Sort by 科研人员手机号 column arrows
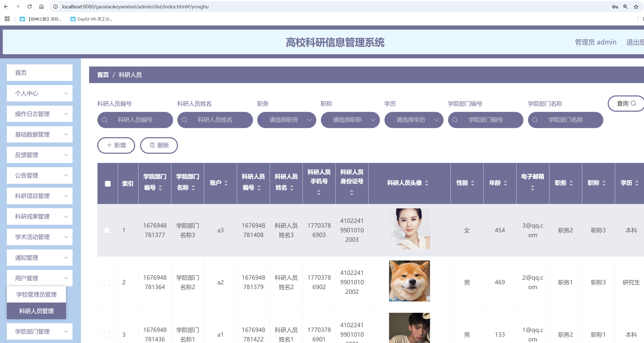The image size is (644, 343). coord(319,192)
